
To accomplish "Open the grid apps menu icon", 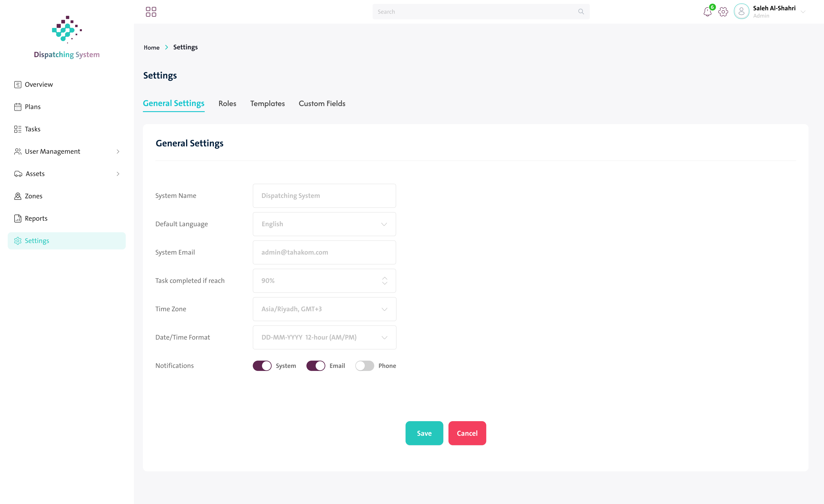I will click(x=151, y=12).
